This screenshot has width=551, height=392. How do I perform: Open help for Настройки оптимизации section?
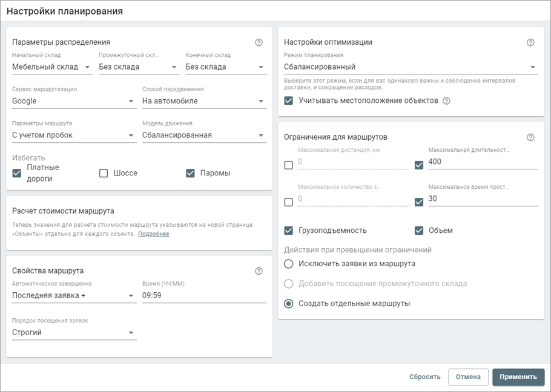(x=531, y=42)
